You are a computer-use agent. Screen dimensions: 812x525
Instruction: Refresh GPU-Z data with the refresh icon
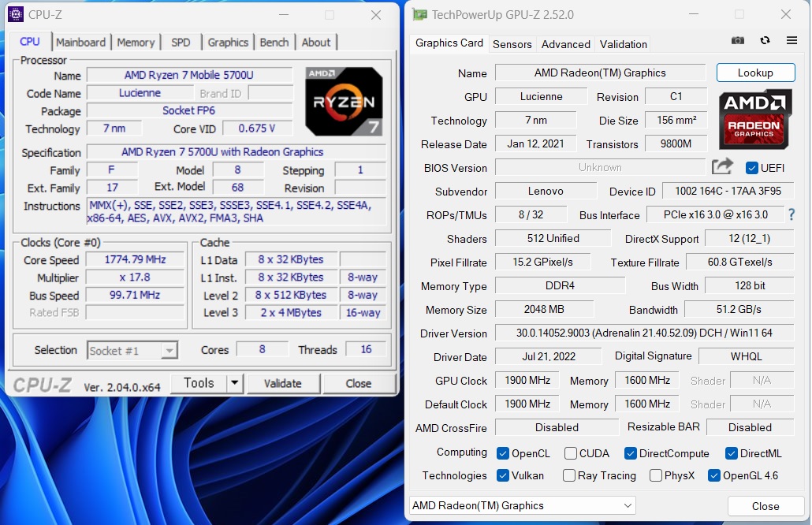tap(765, 40)
